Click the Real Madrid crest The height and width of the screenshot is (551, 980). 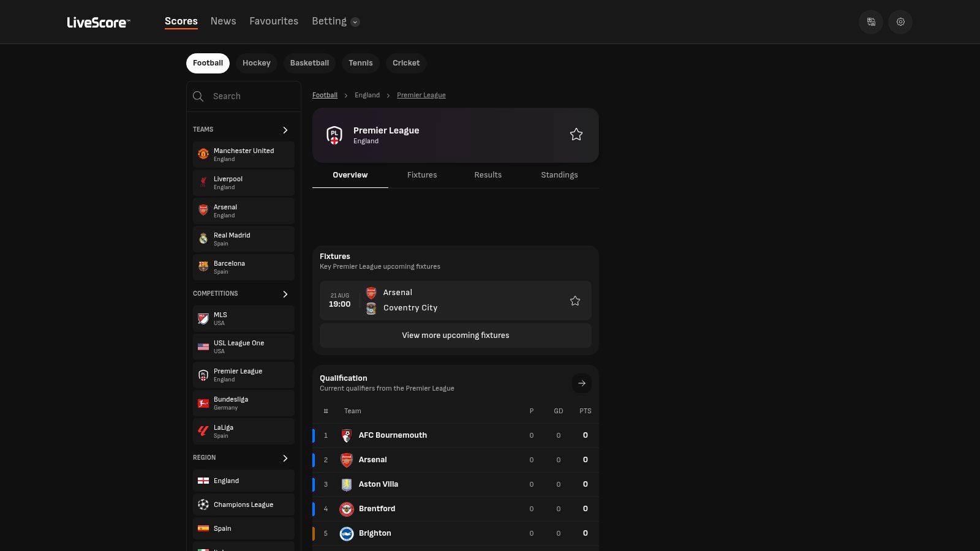tap(203, 239)
